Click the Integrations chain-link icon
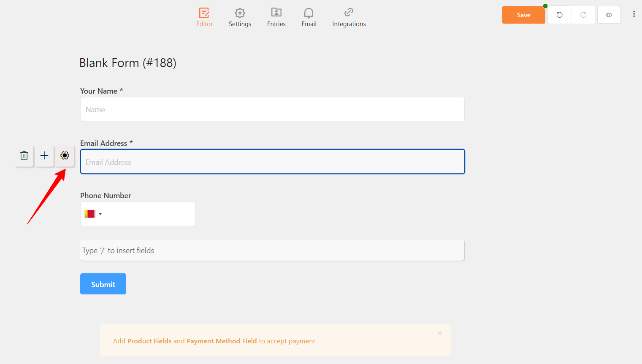Image resolution: width=642 pixels, height=364 pixels. (x=349, y=13)
